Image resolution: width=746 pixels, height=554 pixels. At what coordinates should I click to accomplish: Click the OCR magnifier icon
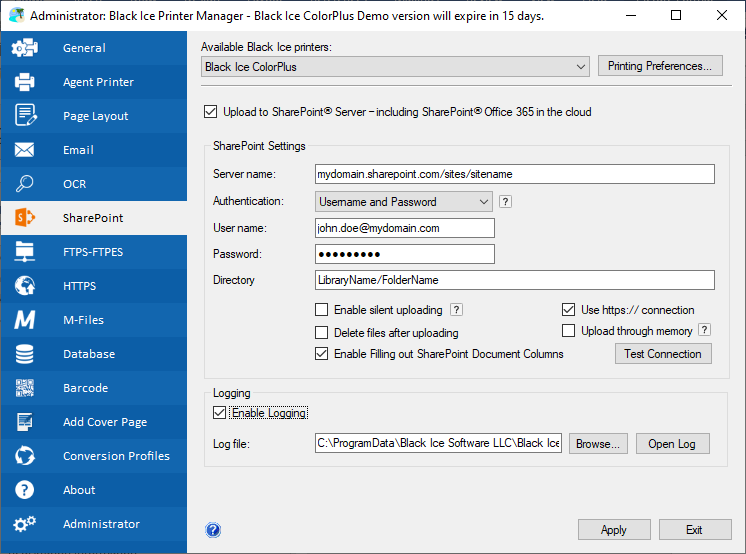click(25, 184)
